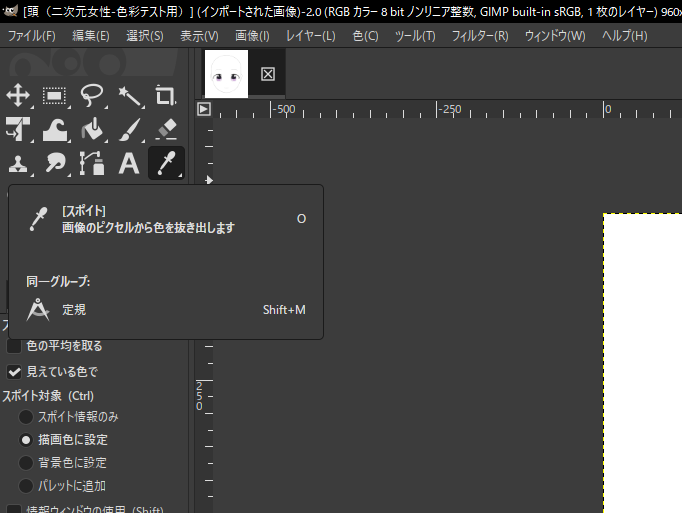Screen dimensions: 682x513
Task: Click the white canvas area
Action: tap(643, 363)
